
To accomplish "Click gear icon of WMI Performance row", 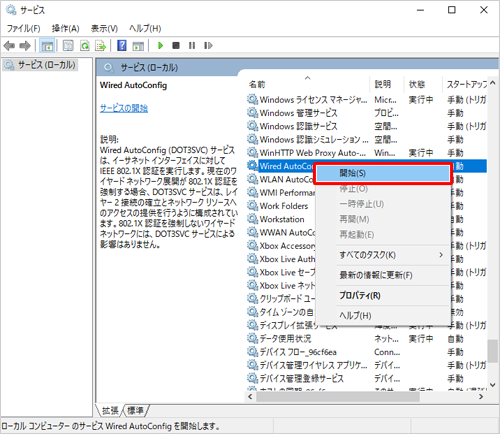I will pos(252,192).
